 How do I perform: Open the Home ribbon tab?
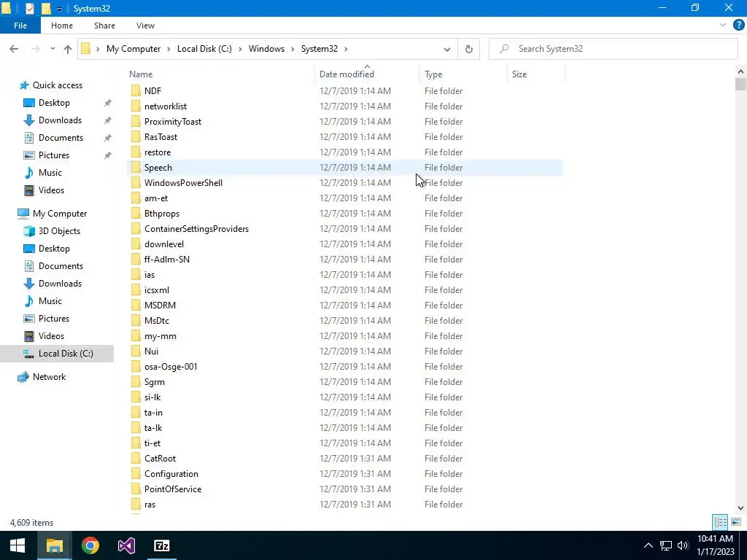tap(62, 26)
